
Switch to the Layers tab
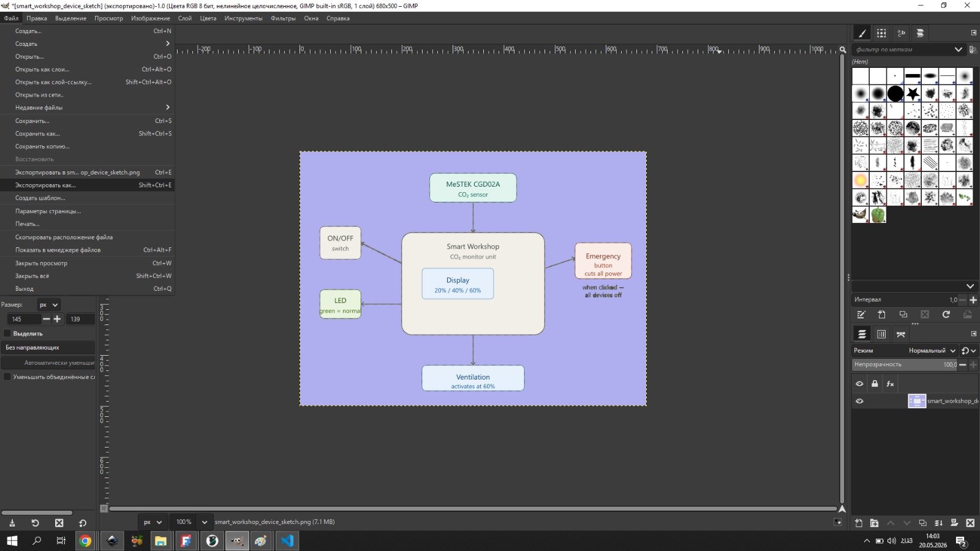click(x=862, y=334)
